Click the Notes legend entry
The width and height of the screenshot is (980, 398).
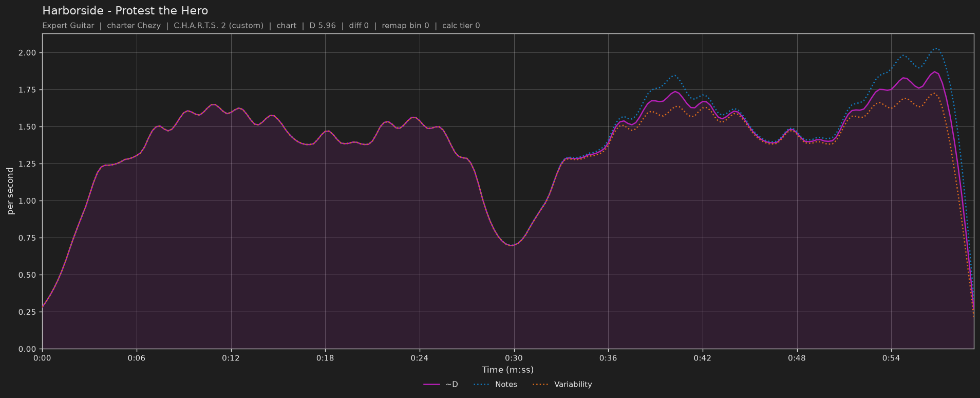pos(495,385)
